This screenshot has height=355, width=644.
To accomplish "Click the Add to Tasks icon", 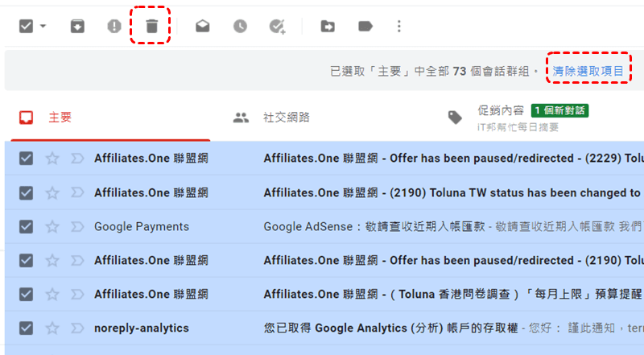I will pos(277,27).
